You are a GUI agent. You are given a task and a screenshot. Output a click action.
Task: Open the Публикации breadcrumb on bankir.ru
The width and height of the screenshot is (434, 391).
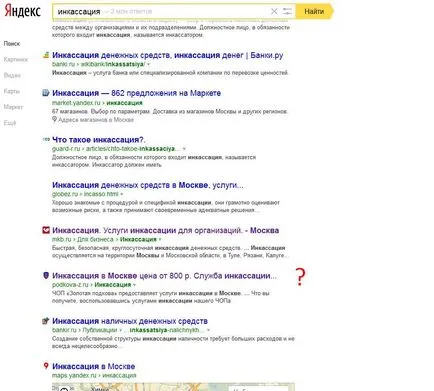coord(100,330)
